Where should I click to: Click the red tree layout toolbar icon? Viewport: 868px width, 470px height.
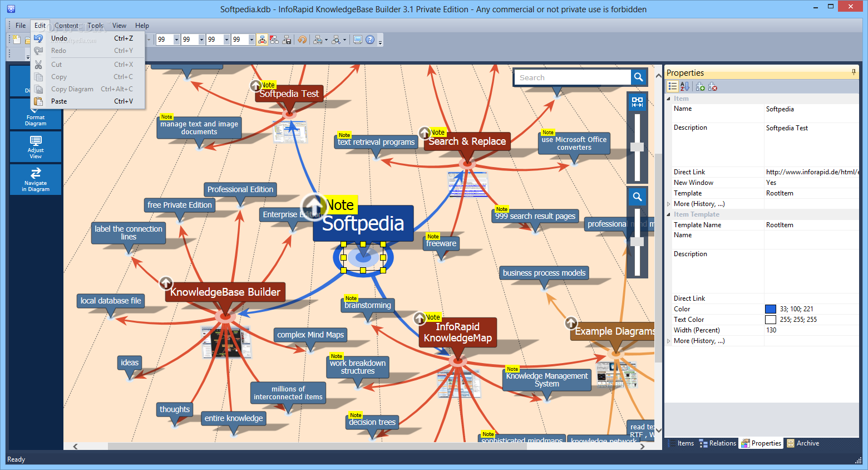(274, 40)
